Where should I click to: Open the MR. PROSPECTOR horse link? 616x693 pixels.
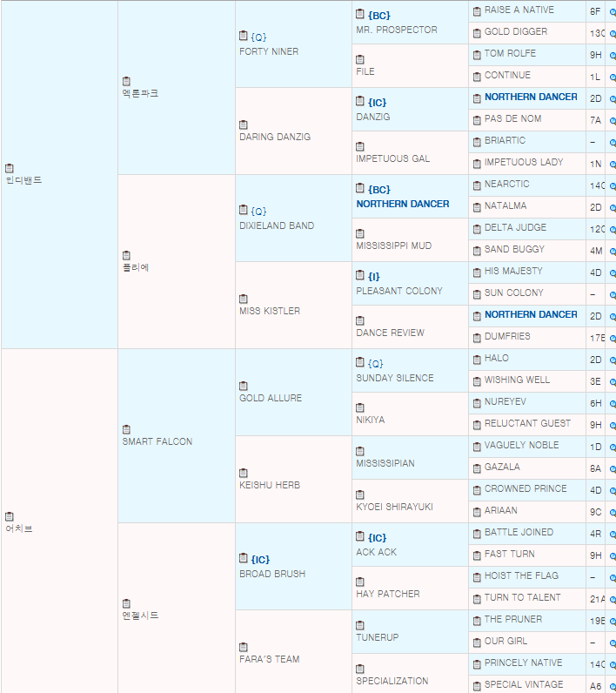tap(396, 30)
